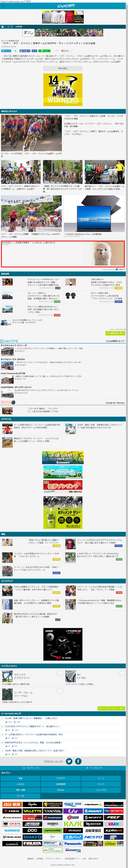Click the WAVE ONE sponsor logo
The height and width of the screenshot is (868, 128).
coord(73,804)
